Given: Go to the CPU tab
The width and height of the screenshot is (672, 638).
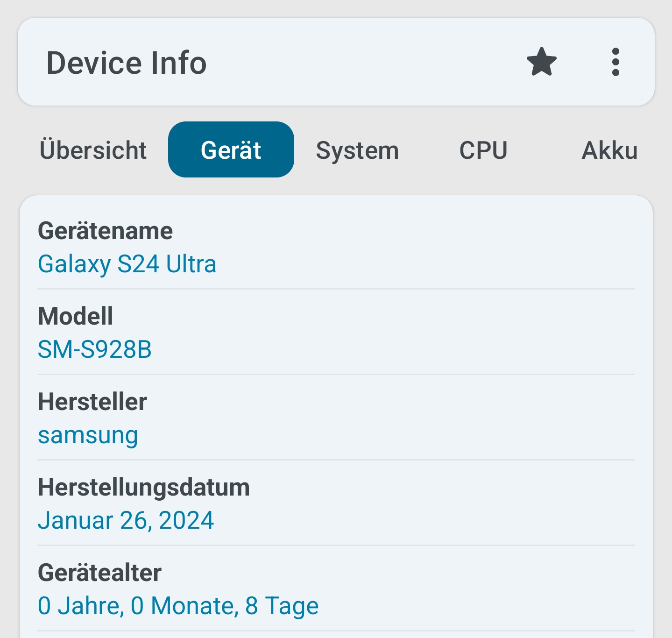Looking at the screenshot, I should pos(483,150).
